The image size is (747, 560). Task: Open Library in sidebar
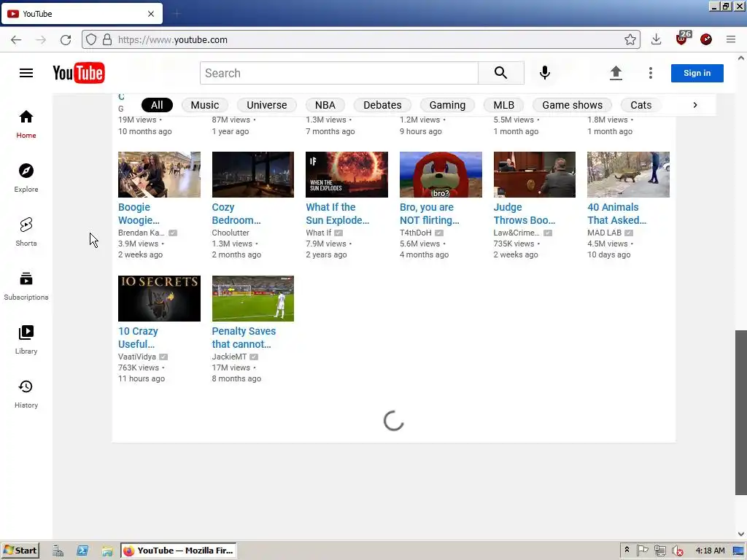point(26,340)
